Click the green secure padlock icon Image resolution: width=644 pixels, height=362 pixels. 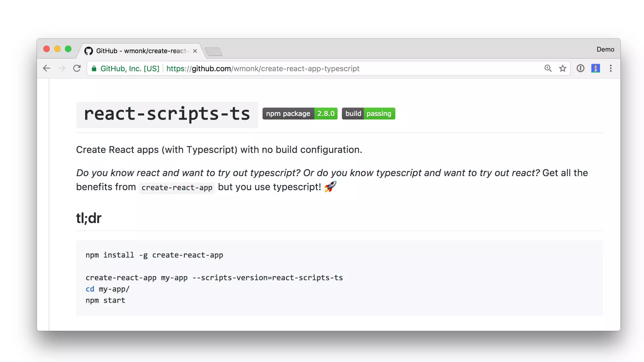tap(94, 69)
